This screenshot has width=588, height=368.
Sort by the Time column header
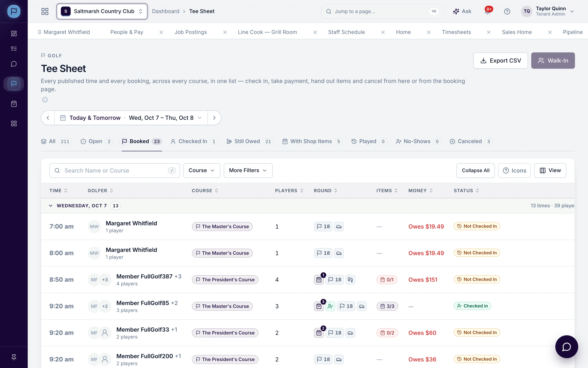coord(58,191)
